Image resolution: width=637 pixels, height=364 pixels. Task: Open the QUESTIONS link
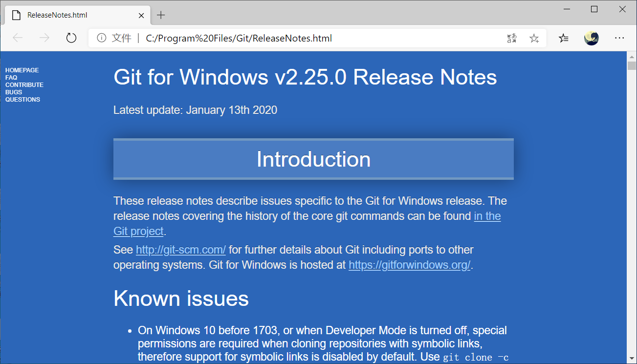(x=22, y=99)
